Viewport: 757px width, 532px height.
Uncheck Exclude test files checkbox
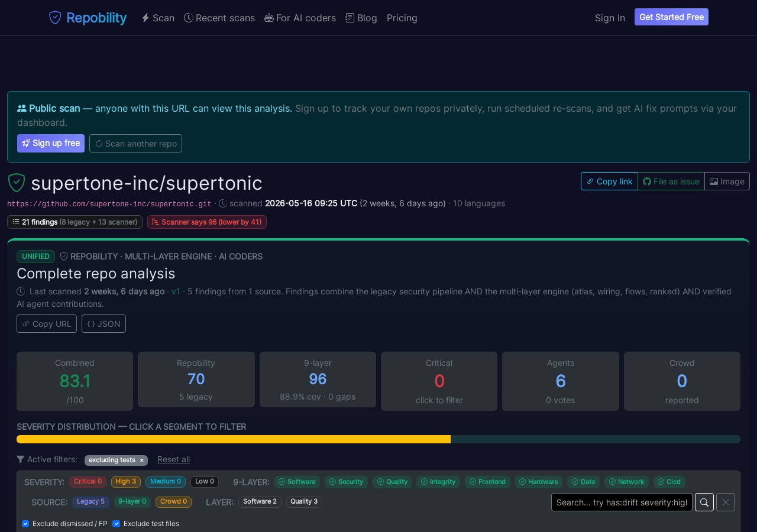[116, 524]
